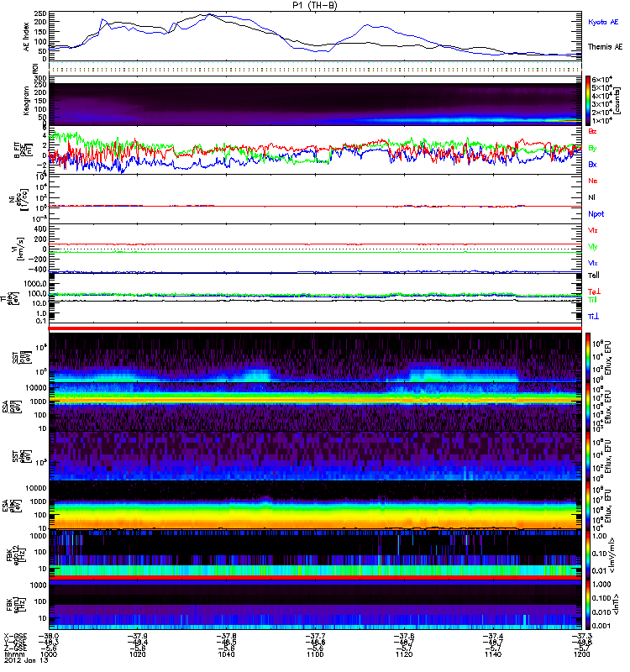Click the dotted ROI indicator row
Screen dimensions: 630x672
coord(315,66)
